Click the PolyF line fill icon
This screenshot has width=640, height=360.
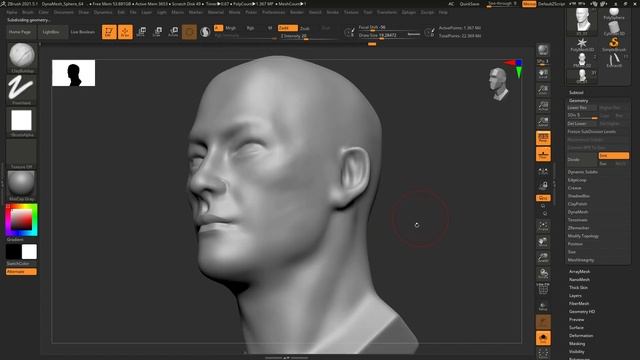click(543, 289)
